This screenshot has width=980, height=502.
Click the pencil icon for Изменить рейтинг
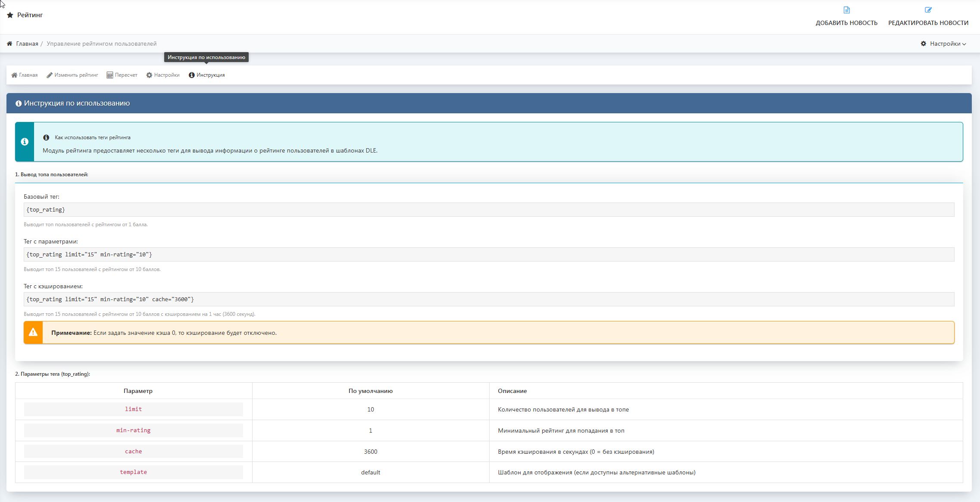pyautogui.click(x=50, y=75)
